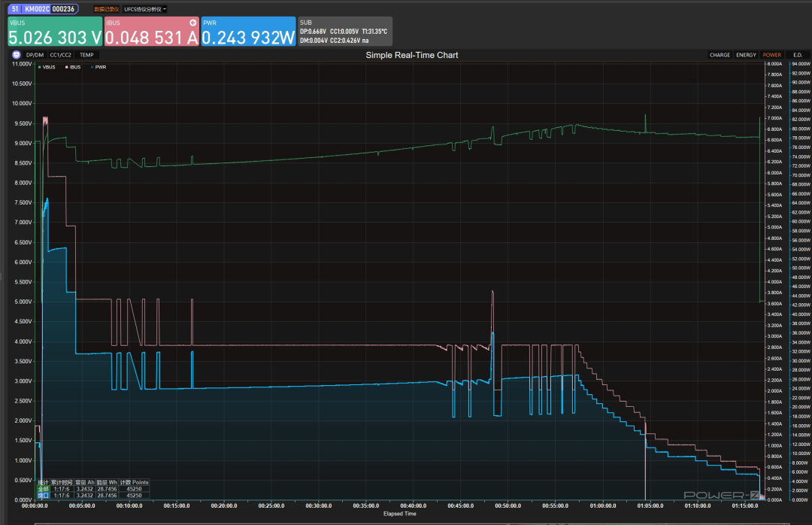Viewport: 812px width, 525px height.
Task: Toggle the CHARGE axis display
Action: coord(720,55)
